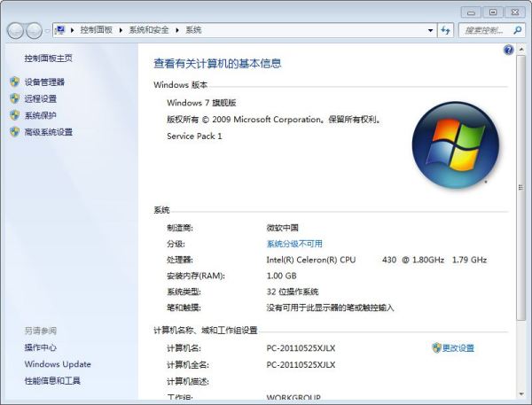
Task: Minimize the System window
Action: pyautogui.click(x=472, y=12)
